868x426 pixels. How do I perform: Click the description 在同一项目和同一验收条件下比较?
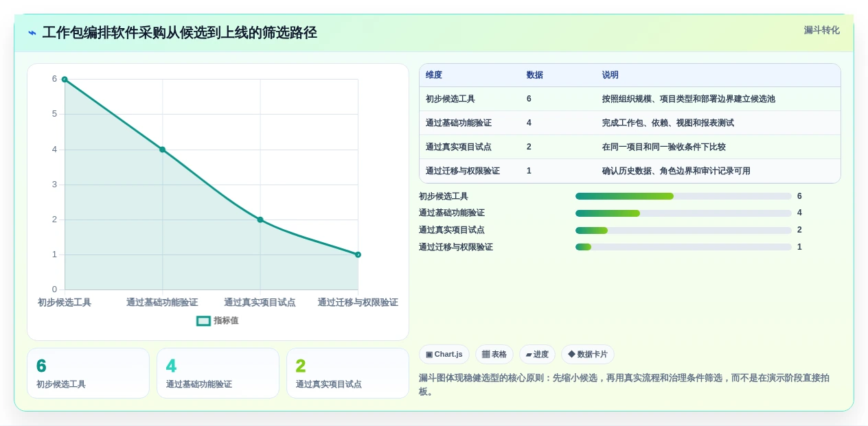tap(664, 147)
